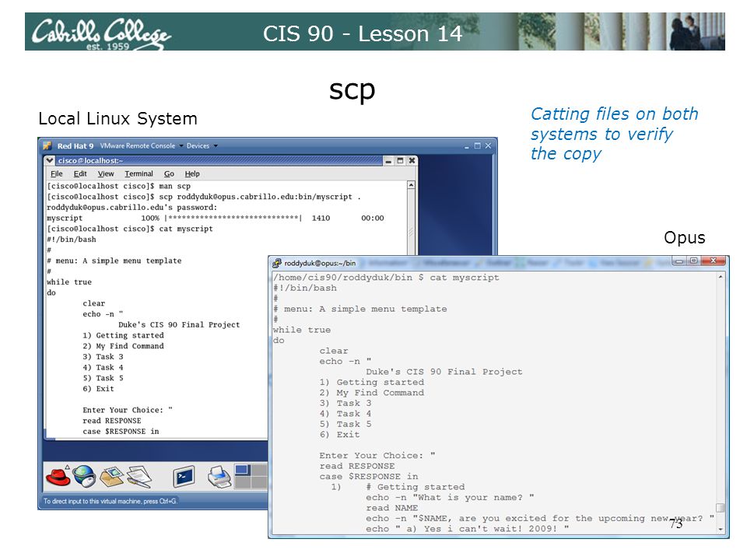Open the Terminal menu

[x=139, y=173]
